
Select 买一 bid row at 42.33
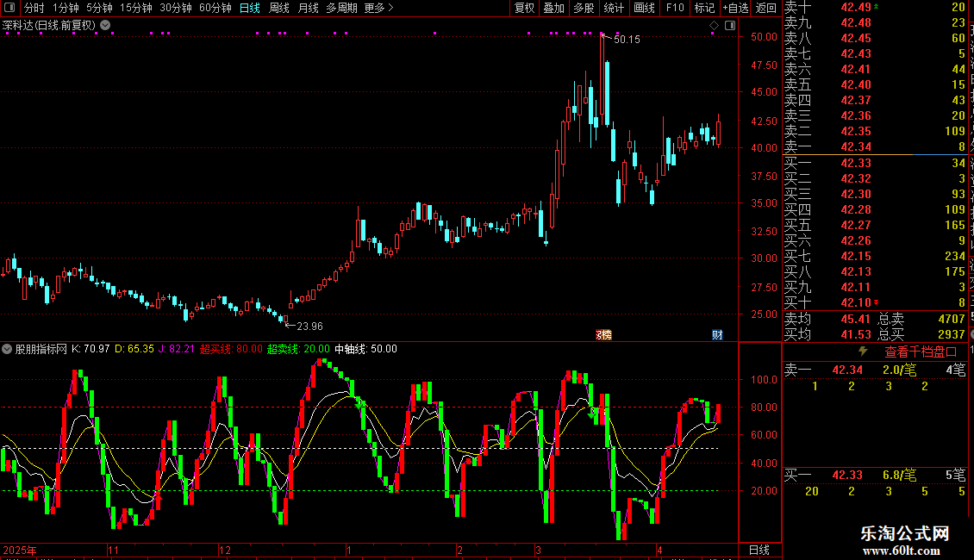click(875, 163)
